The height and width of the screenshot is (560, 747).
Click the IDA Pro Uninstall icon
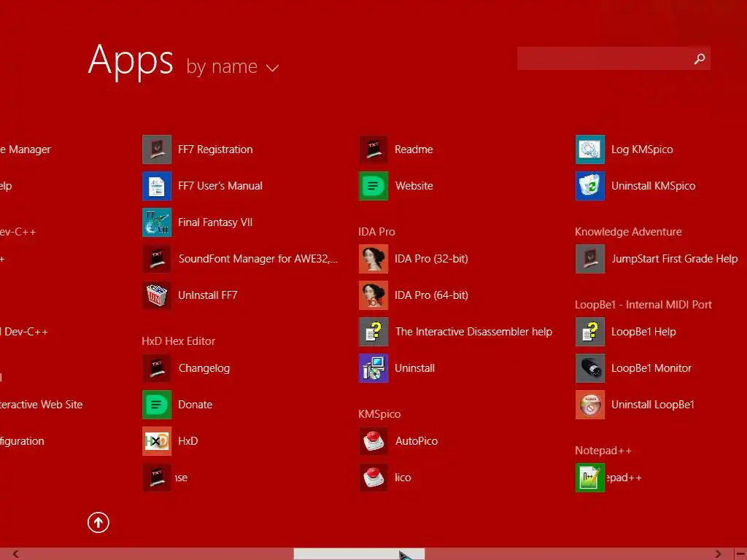pyautogui.click(x=373, y=368)
